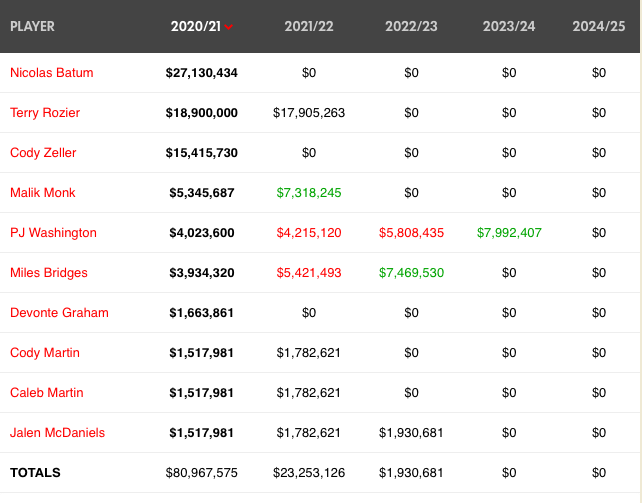Image resolution: width=642 pixels, height=503 pixels.
Task: Select the $1,663,861 salary cell
Action: (201, 313)
